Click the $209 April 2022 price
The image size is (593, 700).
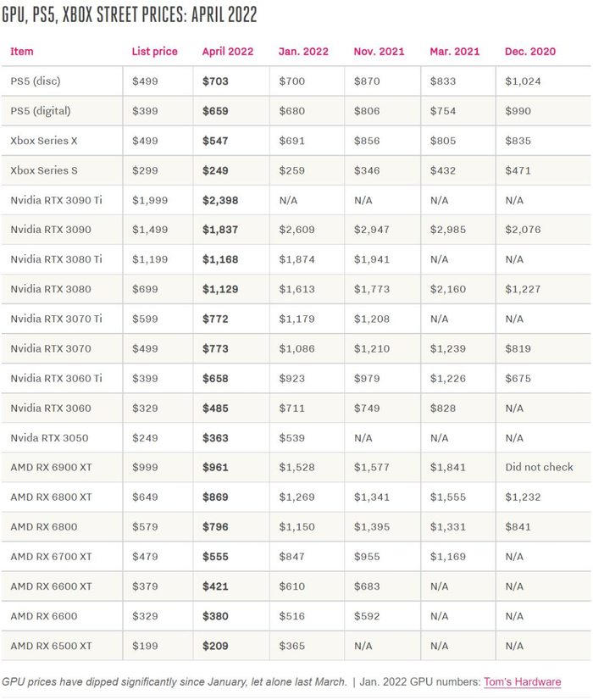tap(216, 646)
